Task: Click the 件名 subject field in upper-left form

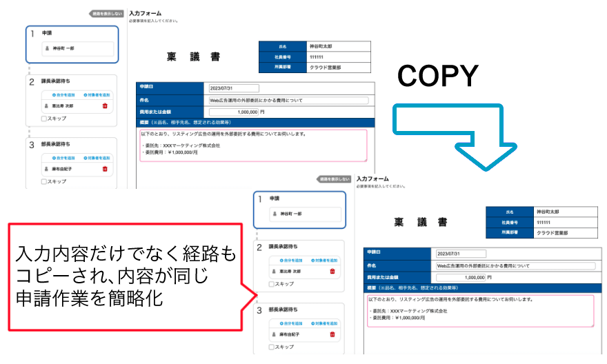Action: click(289, 100)
